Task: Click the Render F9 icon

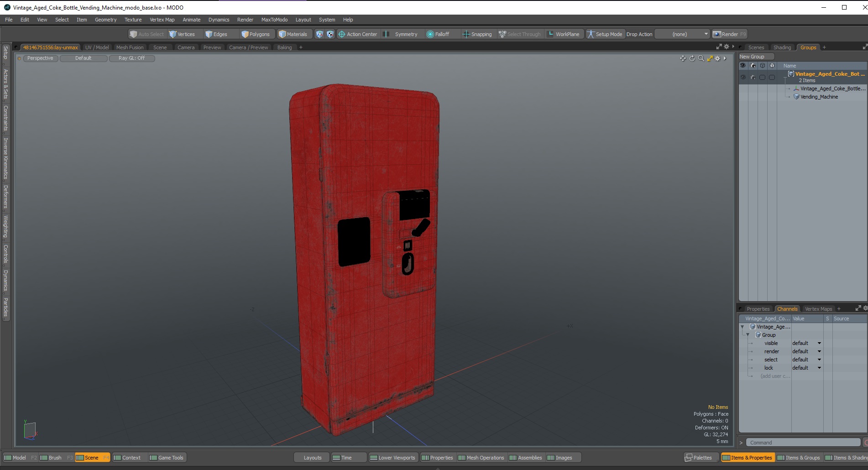Action: [x=729, y=34]
